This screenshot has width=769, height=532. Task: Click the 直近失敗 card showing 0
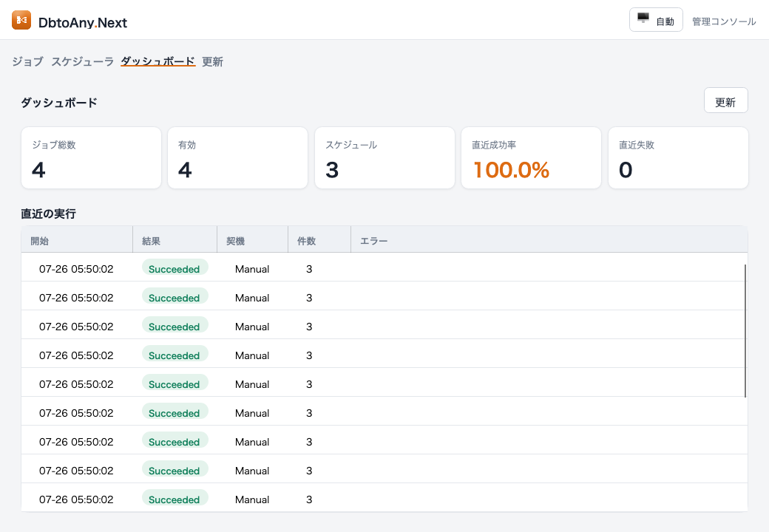pos(678,157)
